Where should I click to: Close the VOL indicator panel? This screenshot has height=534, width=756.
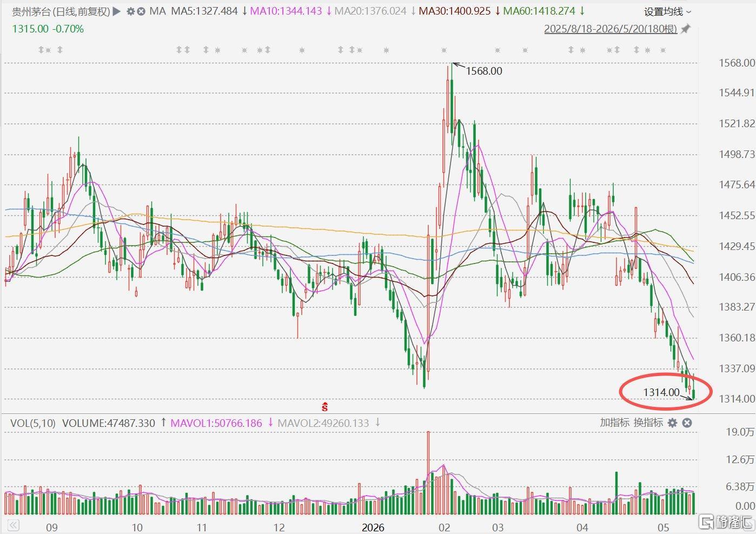pos(687,423)
